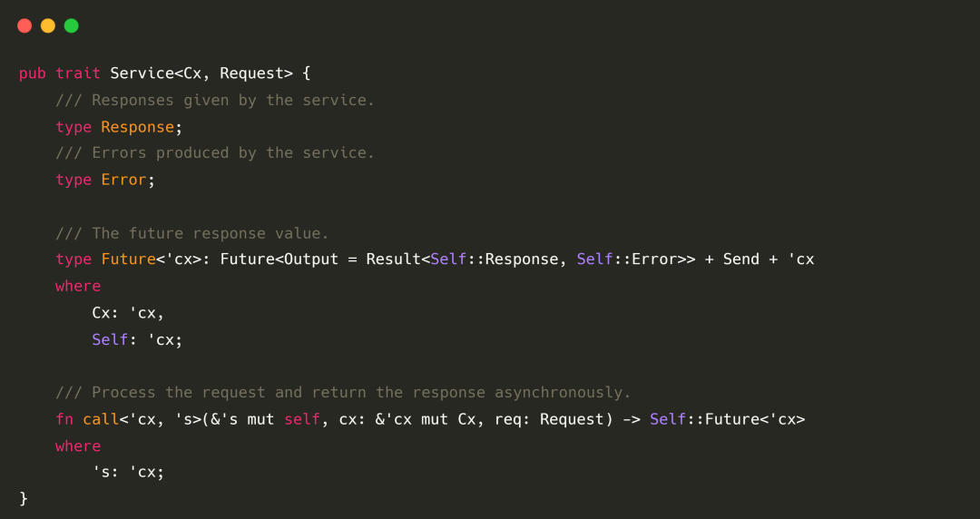Click the comment 'Errors produced by the service'
The height and width of the screenshot is (519, 980).
pyautogui.click(x=215, y=153)
